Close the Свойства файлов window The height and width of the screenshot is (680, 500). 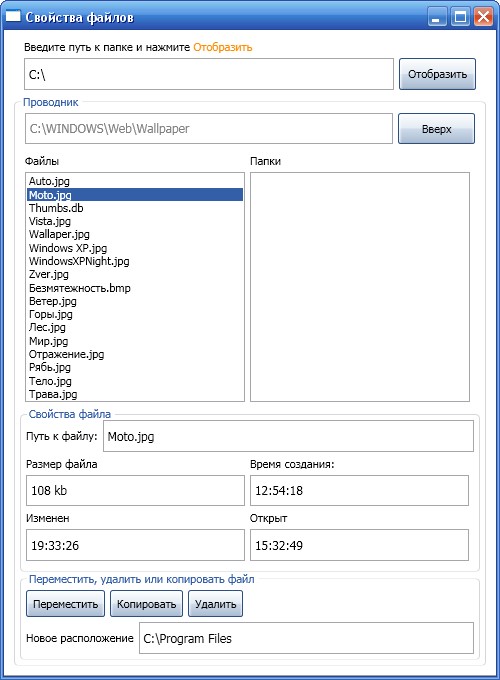(x=483, y=17)
